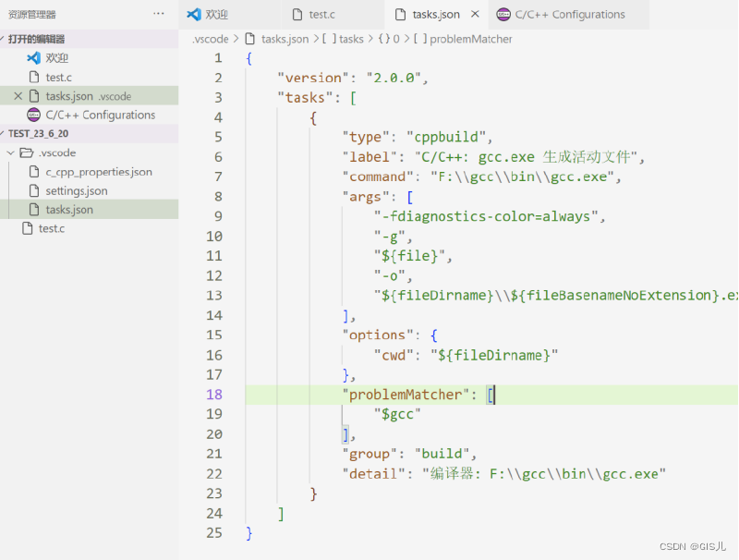Click line number 3 in gutter
Viewport: 739px width, 560px height.
[218, 98]
